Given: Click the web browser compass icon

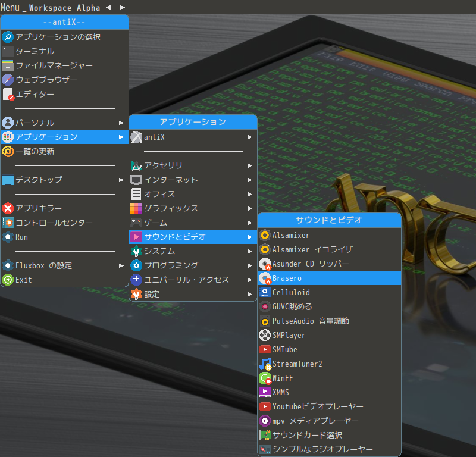Looking at the screenshot, I should (8, 80).
